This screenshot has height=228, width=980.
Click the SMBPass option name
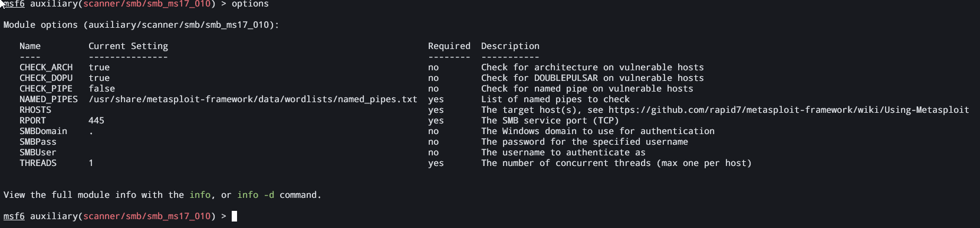coord(38,142)
